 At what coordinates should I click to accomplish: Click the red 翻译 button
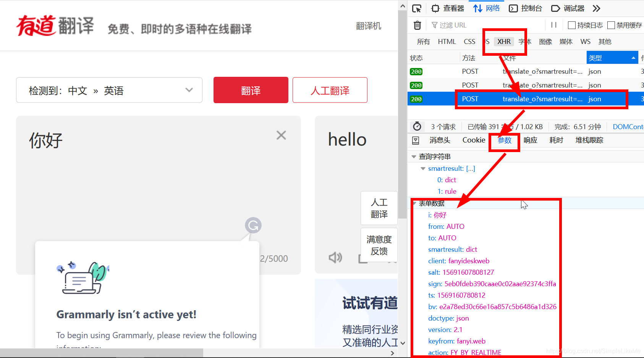coord(251,90)
